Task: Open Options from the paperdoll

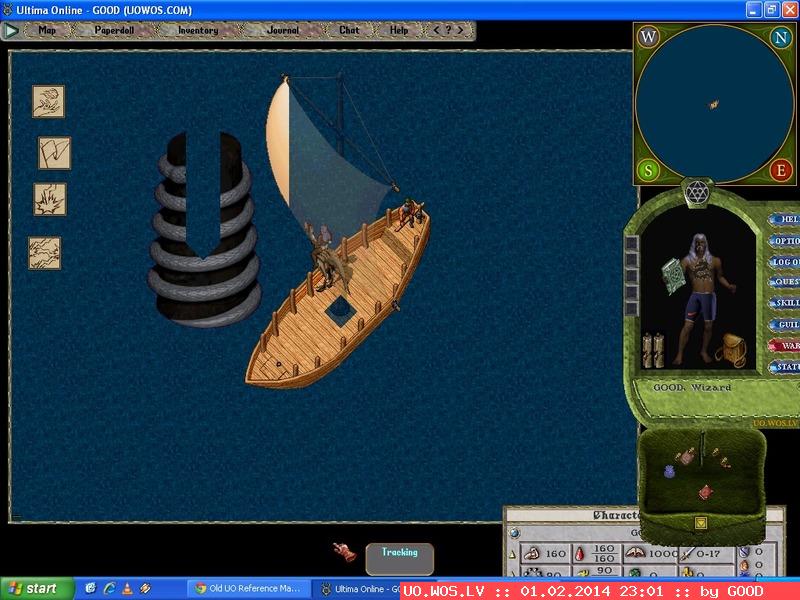Action: pos(786,241)
